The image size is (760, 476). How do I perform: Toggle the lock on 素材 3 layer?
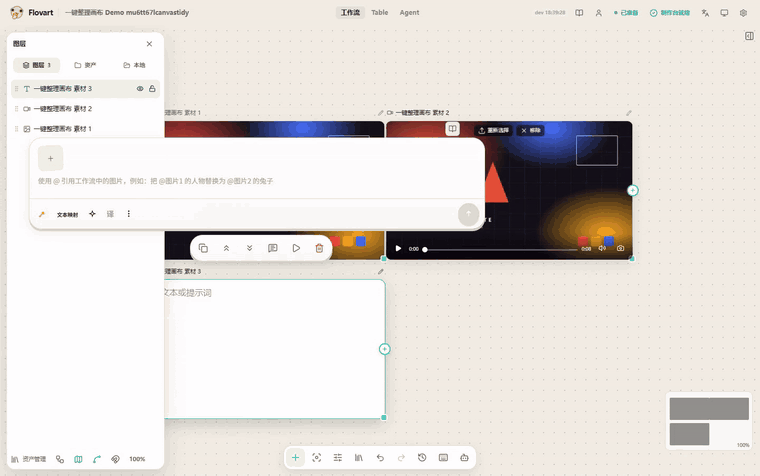click(152, 89)
